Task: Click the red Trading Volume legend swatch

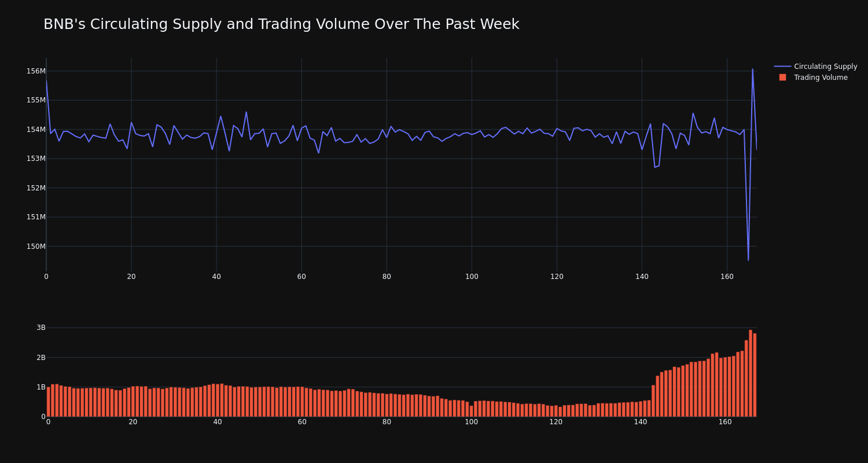Action: click(x=782, y=78)
